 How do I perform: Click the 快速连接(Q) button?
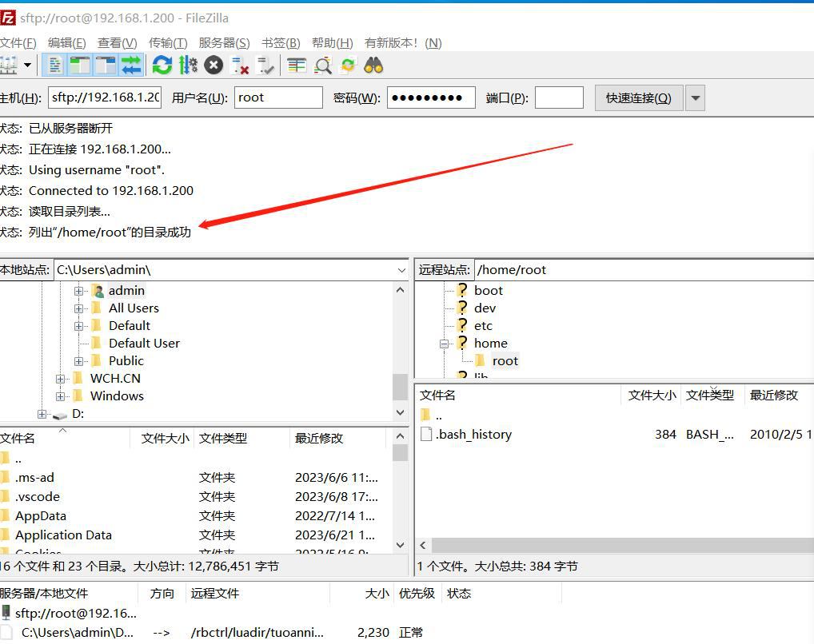638,98
